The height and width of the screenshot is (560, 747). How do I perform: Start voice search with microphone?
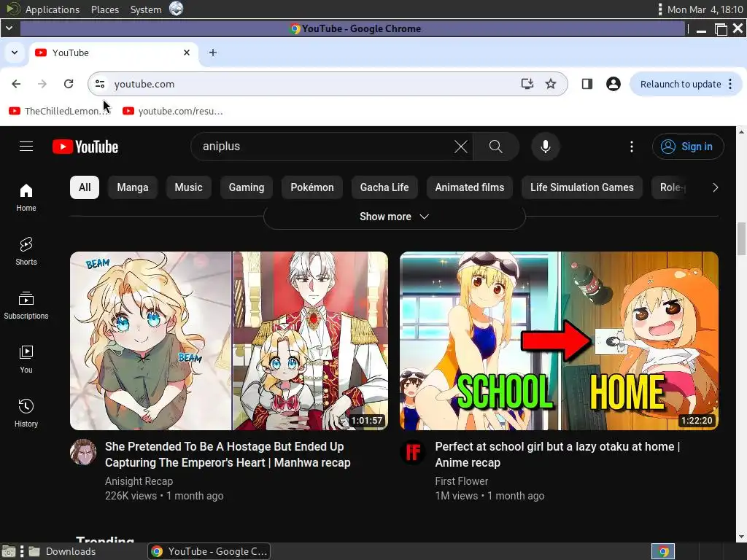click(546, 147)
